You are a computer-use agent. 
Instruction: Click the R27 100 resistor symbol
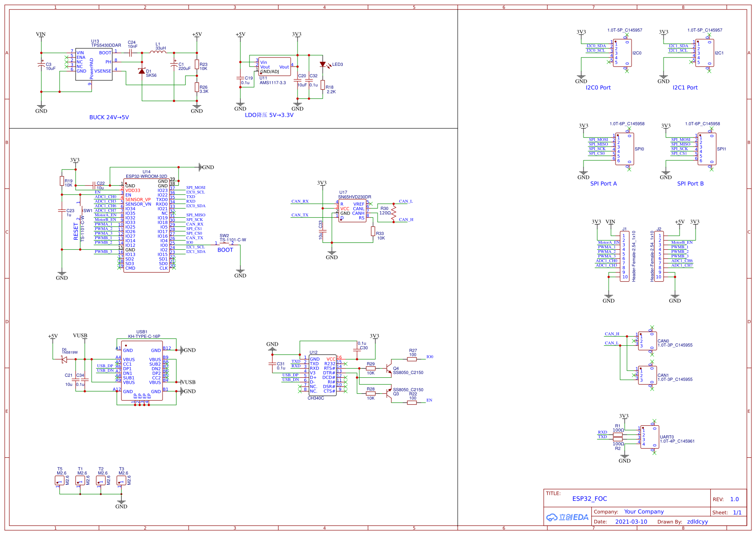(412, 359)
